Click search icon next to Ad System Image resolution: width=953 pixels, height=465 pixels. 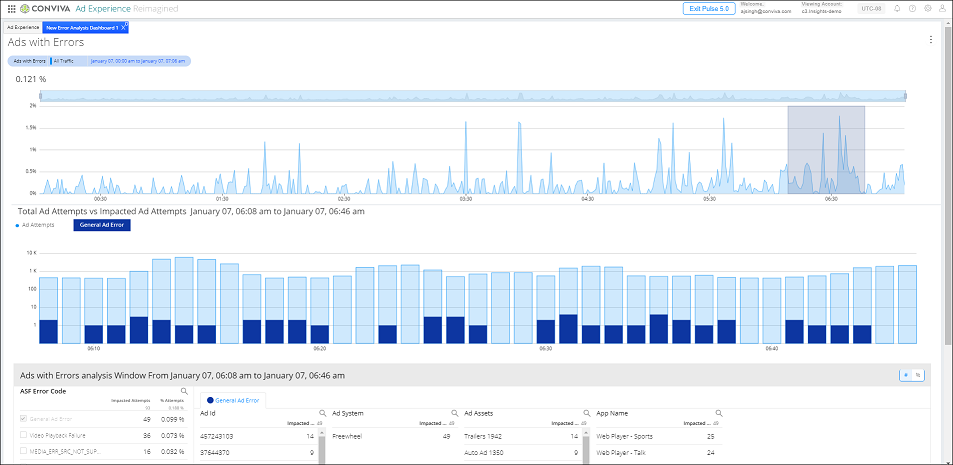tap(453, 412)
